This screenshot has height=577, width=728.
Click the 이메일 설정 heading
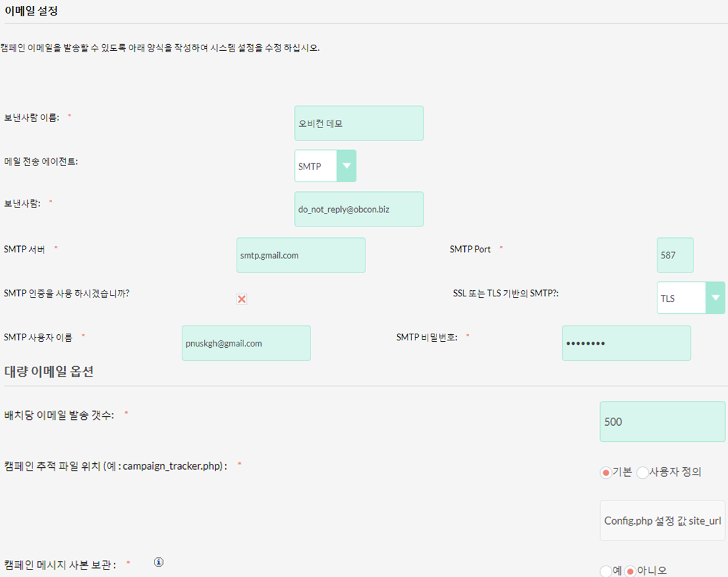coord(31,11)
